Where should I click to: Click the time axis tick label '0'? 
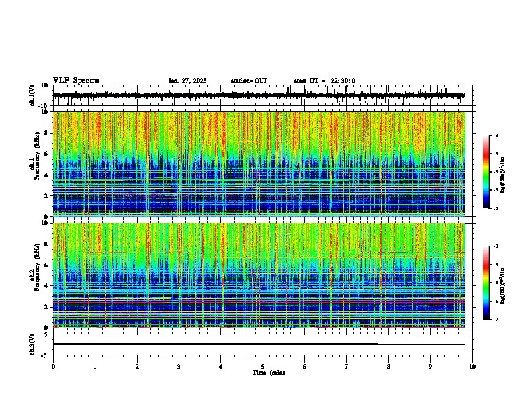click(x=53, y=367)
